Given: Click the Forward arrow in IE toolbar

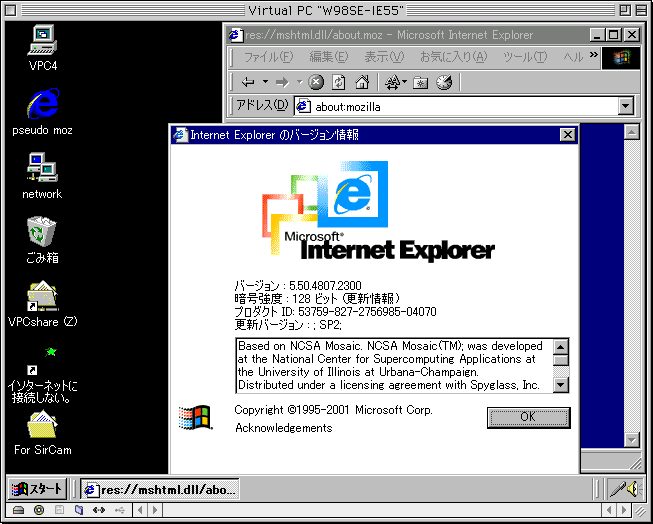Looking at the screenshot, I should click(283, 82).
